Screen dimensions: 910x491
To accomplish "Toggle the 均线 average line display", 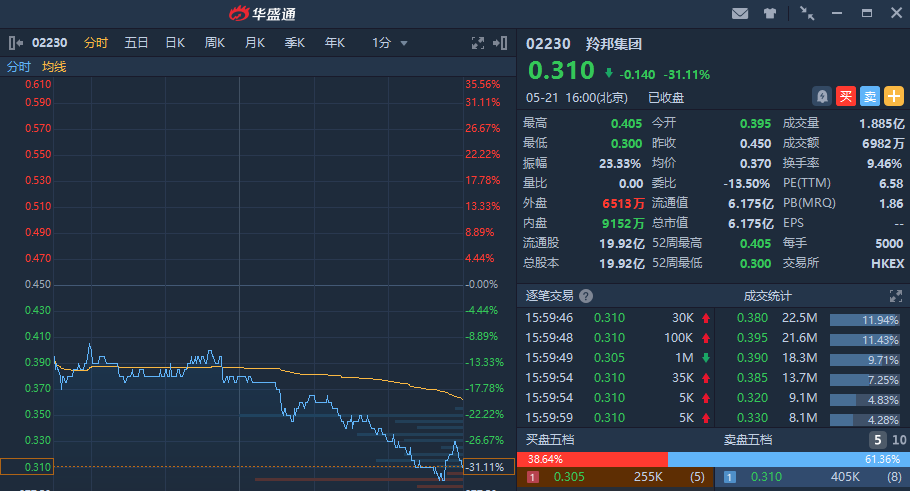I will click(x=54, y=67).
